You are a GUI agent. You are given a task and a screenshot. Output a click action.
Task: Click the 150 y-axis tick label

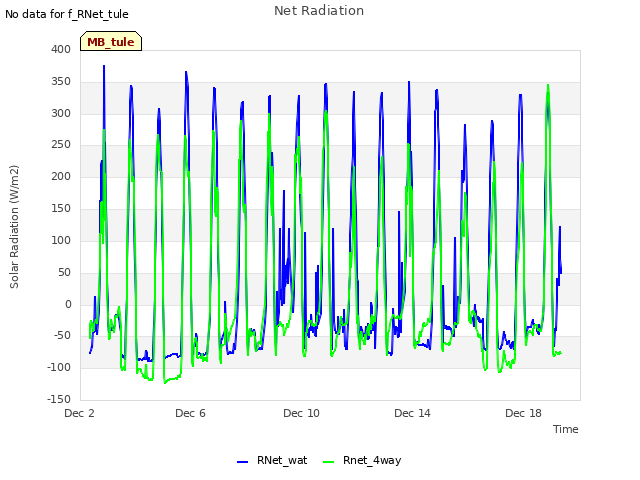point(61,209)
